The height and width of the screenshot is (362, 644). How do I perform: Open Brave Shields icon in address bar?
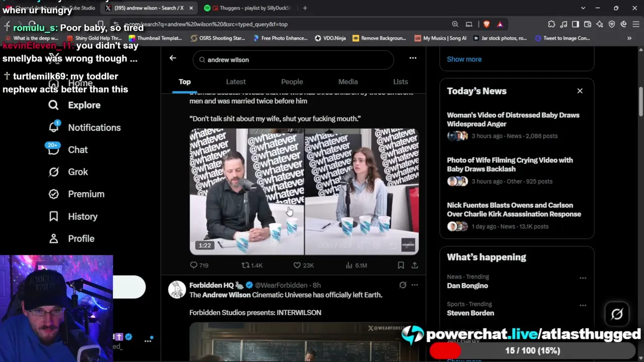487,24
